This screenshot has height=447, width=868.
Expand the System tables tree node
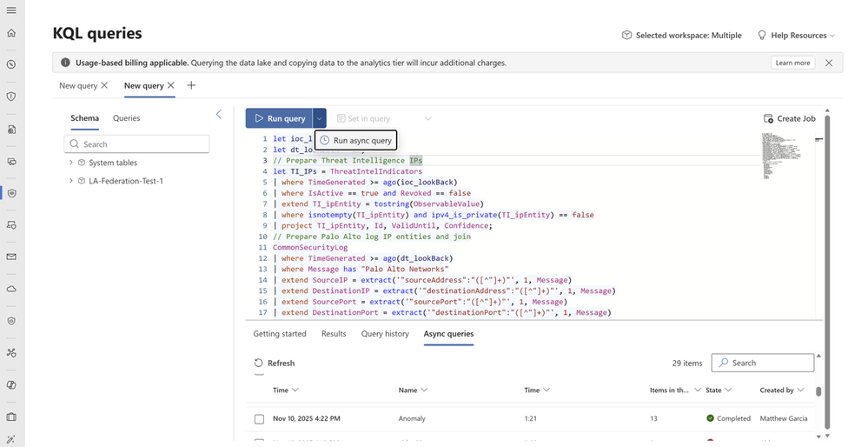coord(71,163)
